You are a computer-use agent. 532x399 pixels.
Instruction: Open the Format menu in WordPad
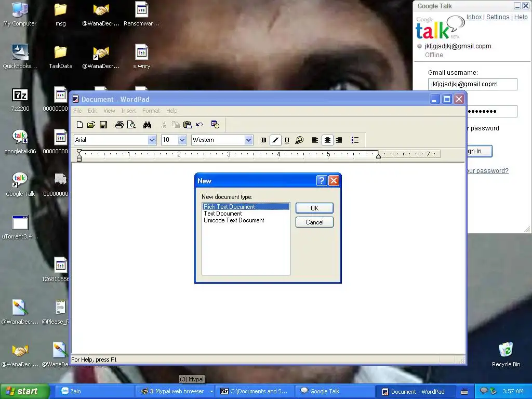click(x=151, y=111)
